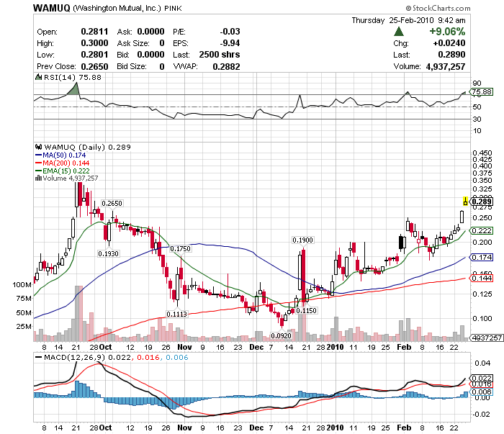Click the candlestick icon before WAMUQ (Daily)
The height and width of the screenshot is (434, 504).
[38, 147]
